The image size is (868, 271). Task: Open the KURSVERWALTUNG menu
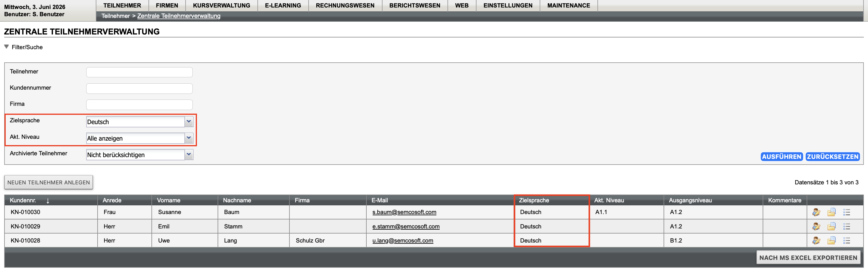222,5
